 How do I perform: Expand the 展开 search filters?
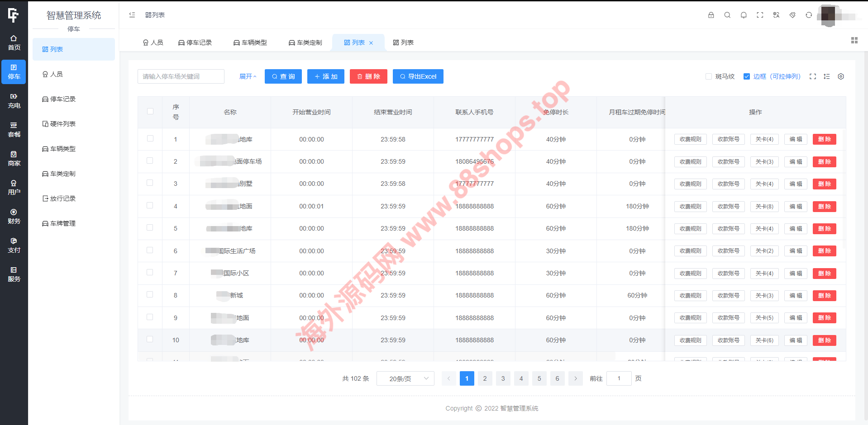point(248,76)
